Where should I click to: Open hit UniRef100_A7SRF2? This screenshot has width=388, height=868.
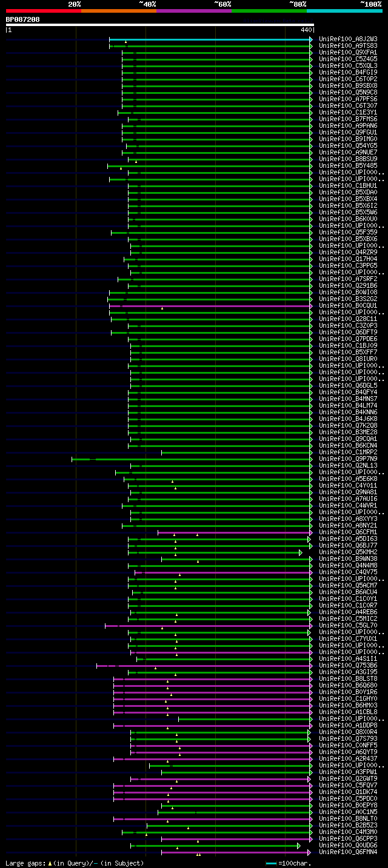tap(348, 279)
